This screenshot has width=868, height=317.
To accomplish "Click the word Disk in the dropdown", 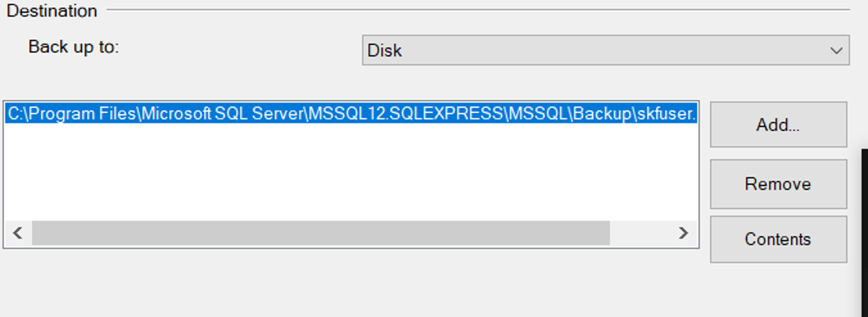I will 385,51.
